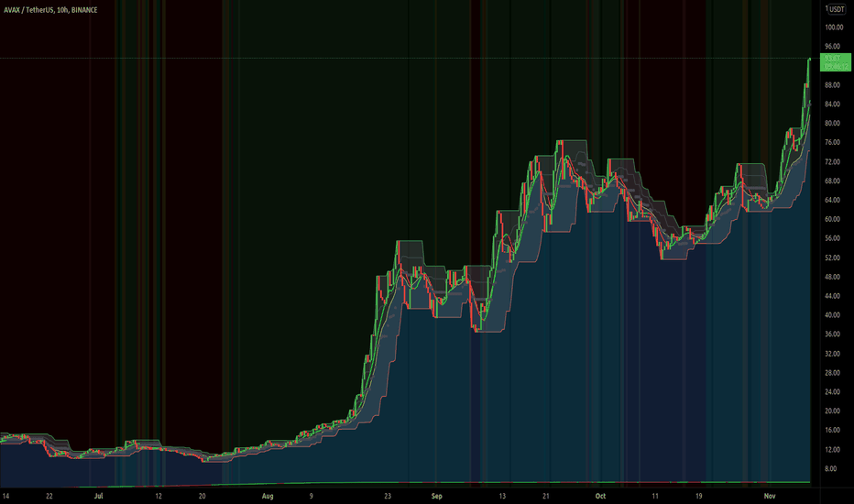
Task: Click the 20 date label on time axis
Action: [x=203, y=496]
